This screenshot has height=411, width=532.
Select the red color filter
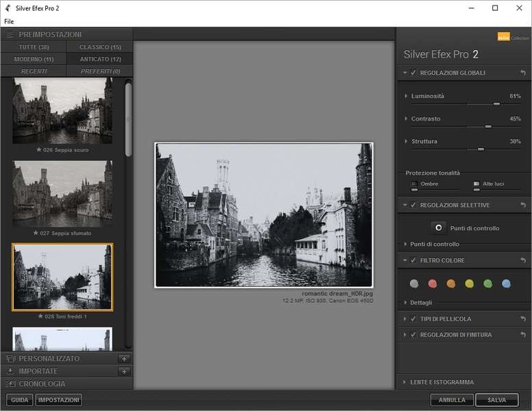pos(433,284)
